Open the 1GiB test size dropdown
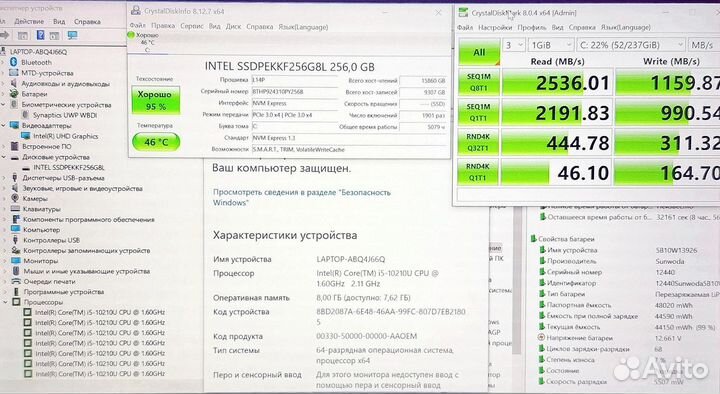720x394 pixels. pyautogui.click(x=551, y=45)
